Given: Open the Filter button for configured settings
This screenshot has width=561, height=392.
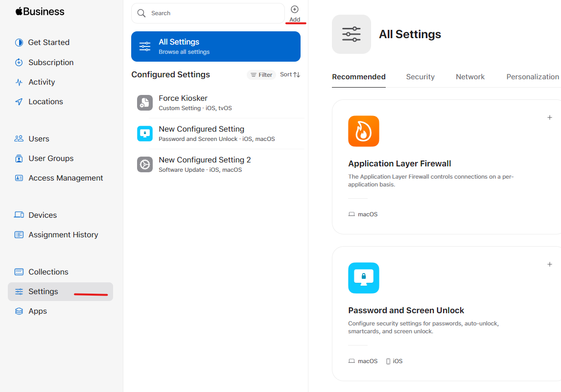Looking at the screenshot, I should 261,75.
